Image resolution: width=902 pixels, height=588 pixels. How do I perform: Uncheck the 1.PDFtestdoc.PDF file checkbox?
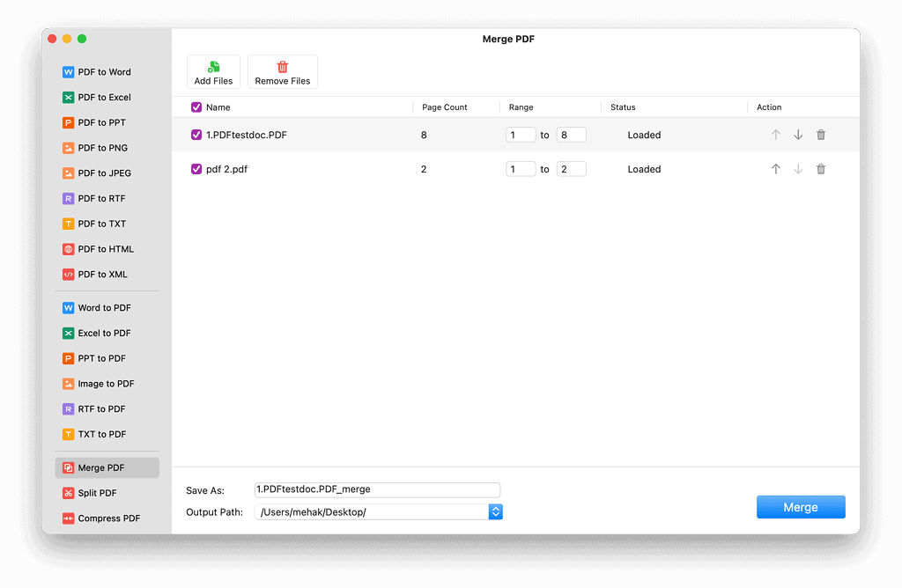[196, 136]
